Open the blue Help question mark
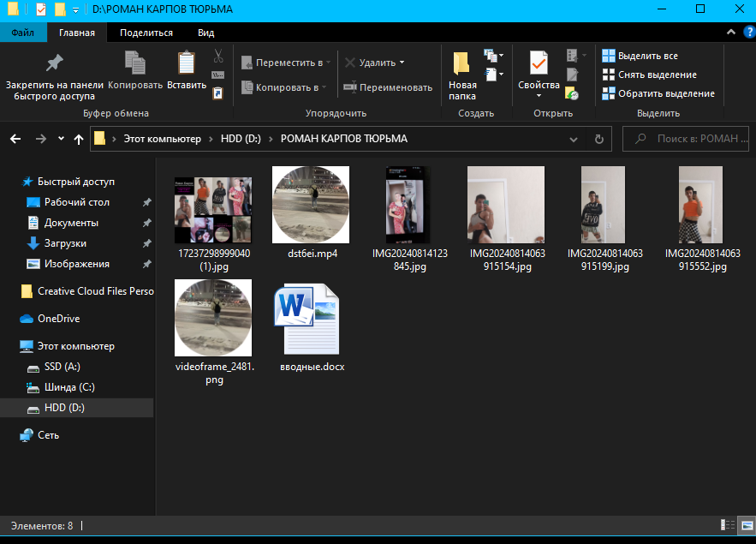 750,33
